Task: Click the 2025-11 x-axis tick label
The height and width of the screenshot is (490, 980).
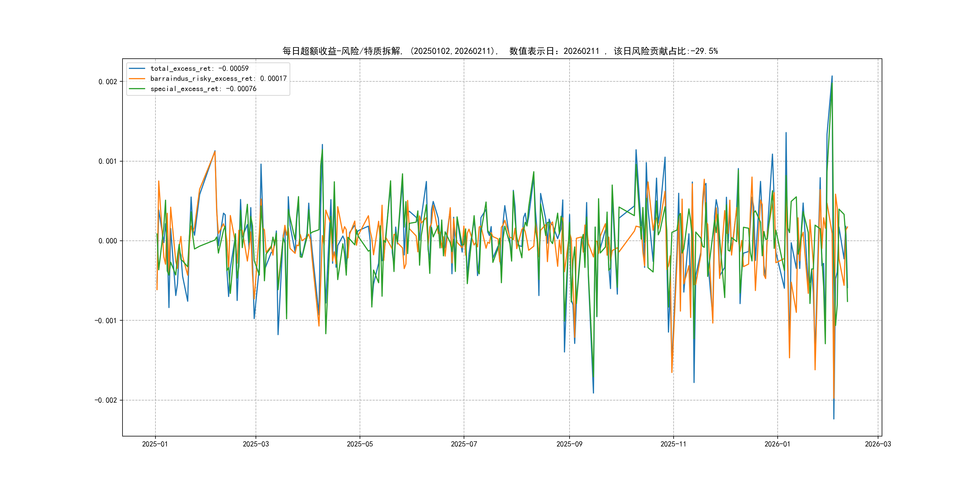Action: [673, 444]
